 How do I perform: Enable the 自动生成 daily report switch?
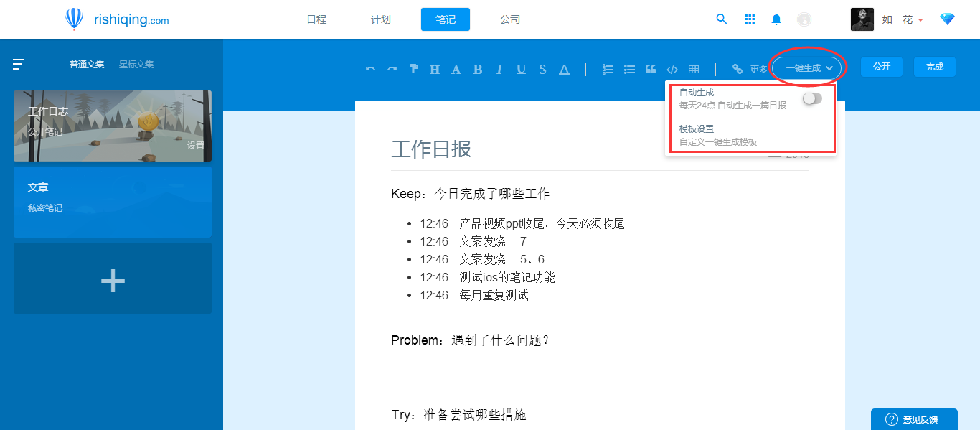click(811, 98)
